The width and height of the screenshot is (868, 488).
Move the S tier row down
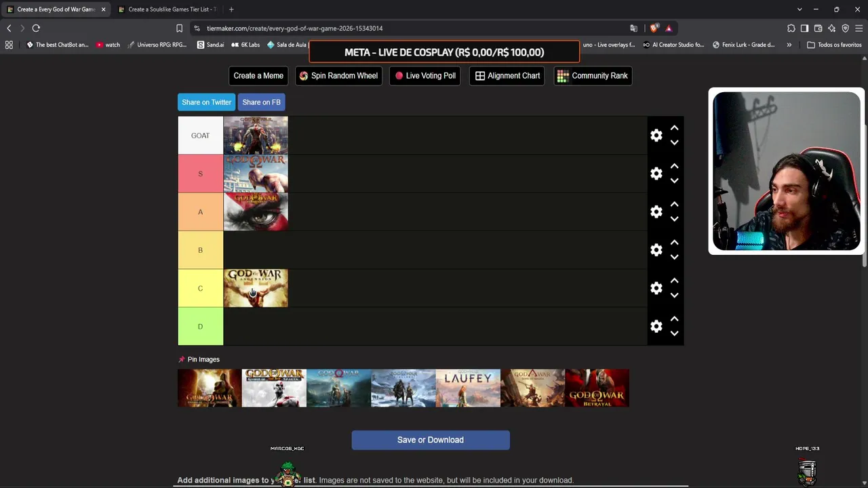[x=674, y=181]
